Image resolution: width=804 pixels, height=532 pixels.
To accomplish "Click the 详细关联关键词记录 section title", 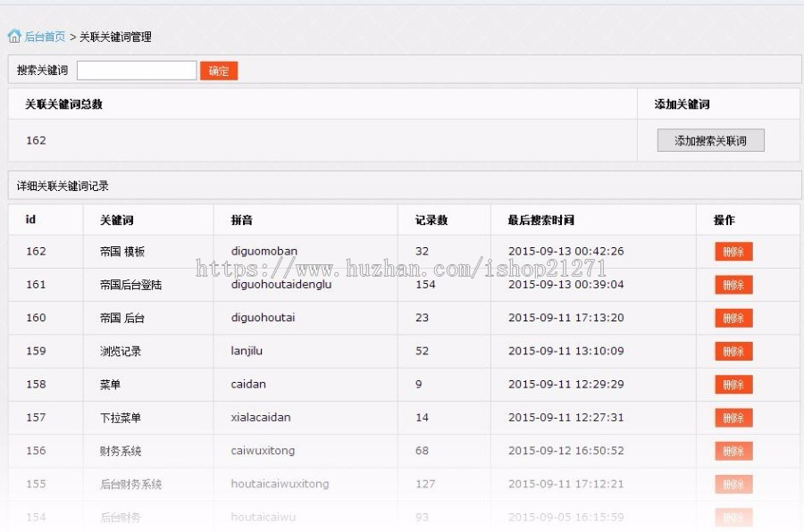I will [63, 186].
